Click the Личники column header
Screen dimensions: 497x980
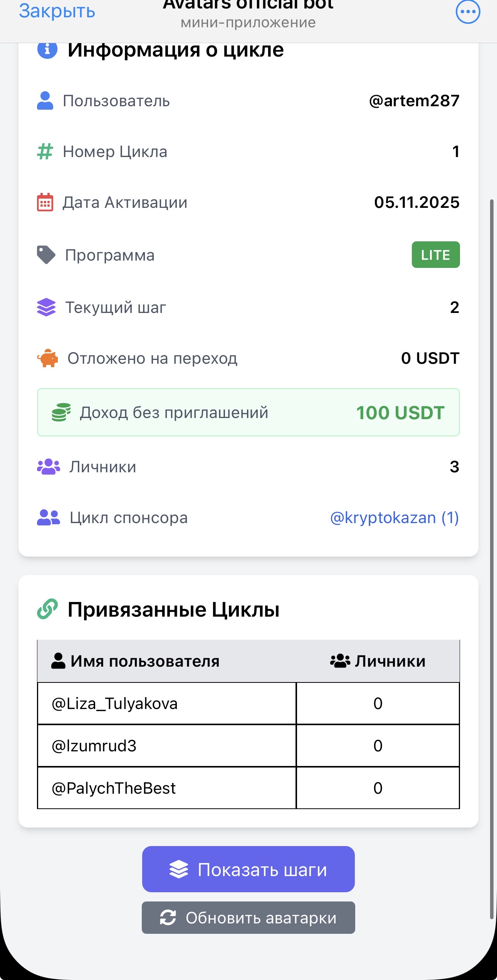[378, 661]
